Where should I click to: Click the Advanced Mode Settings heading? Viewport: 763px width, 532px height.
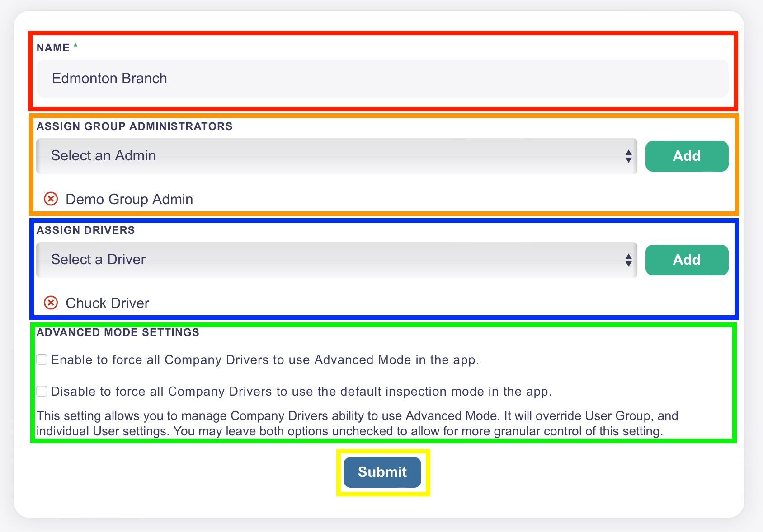tap(118, 332)
